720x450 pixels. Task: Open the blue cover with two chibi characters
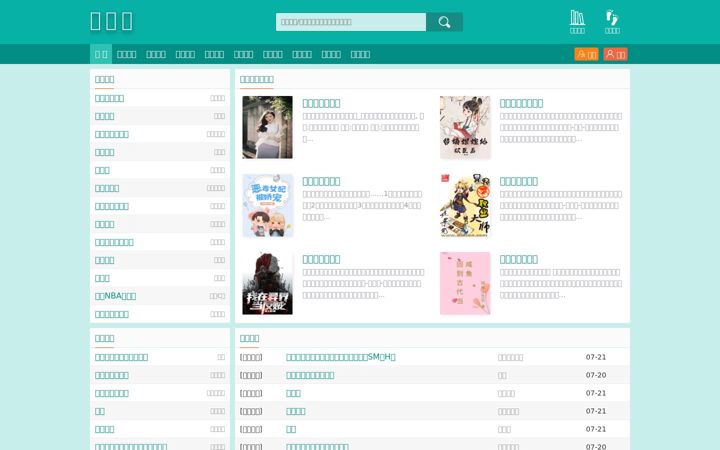pyautogui.click(x=267, y=205)
